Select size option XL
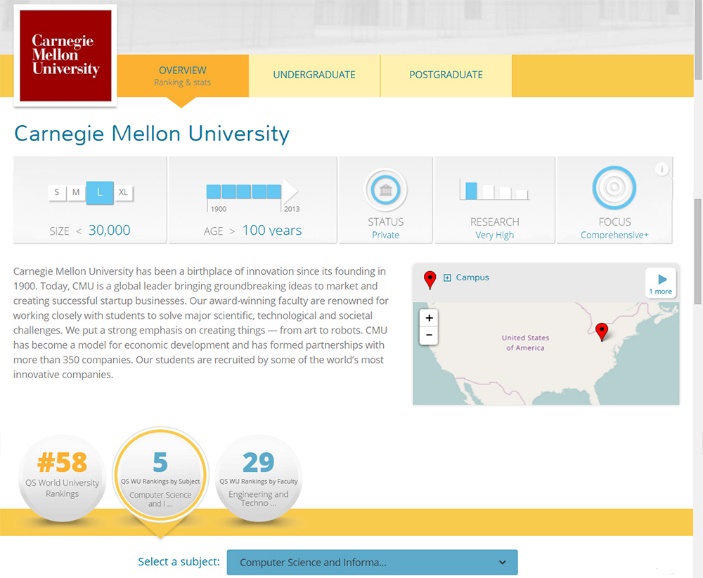The width and height of the screenshot is (703, 578). click(123, 192)
